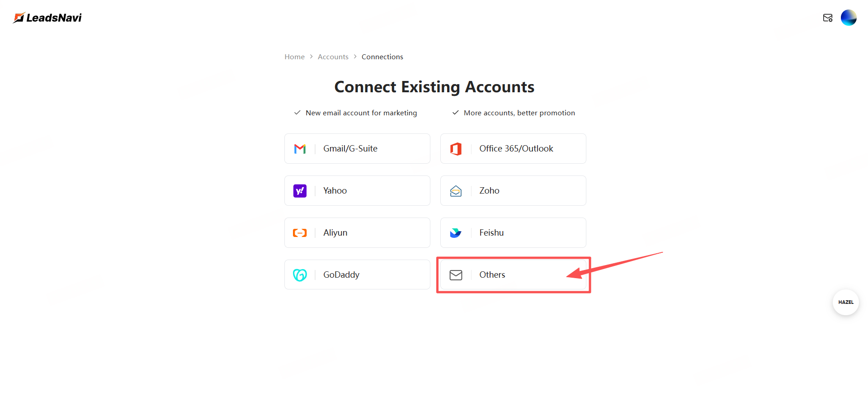Click the Feishu bird icon
The width and height of the screenshot is (868, 393).
456,233
